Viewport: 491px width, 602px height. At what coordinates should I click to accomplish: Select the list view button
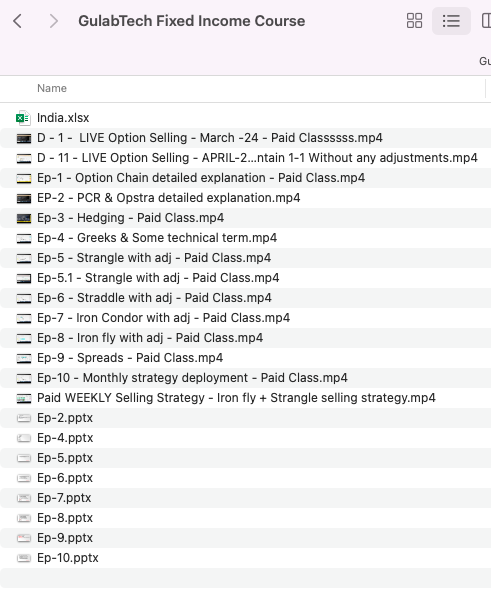pyautogui.click(x=451, y=21)
